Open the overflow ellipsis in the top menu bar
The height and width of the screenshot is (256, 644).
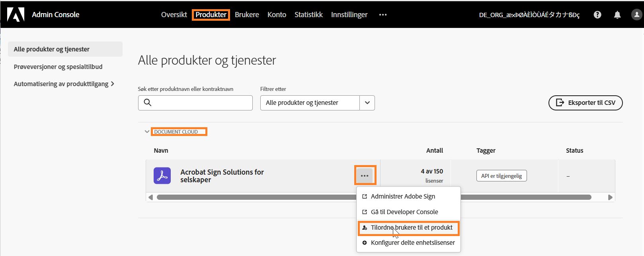click(x=382, y=15)
